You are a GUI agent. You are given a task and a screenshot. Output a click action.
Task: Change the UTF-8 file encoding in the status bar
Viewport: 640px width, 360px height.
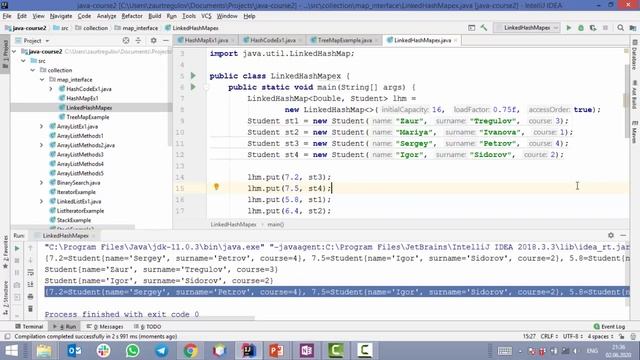click(x=572, y=336)
